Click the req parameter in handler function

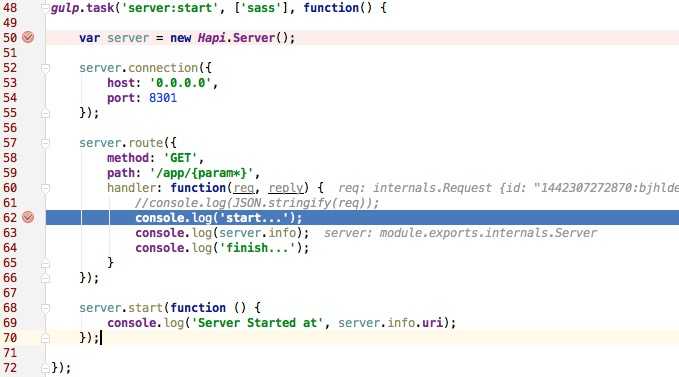tap(244, 188)
